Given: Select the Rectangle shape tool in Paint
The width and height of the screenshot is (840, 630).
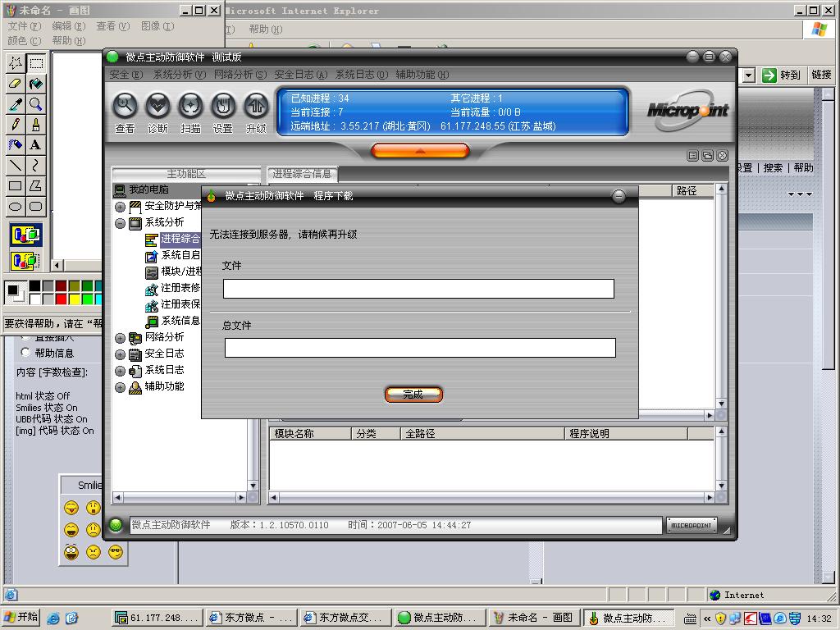Looking at the screenshot, I should point(15,186).
